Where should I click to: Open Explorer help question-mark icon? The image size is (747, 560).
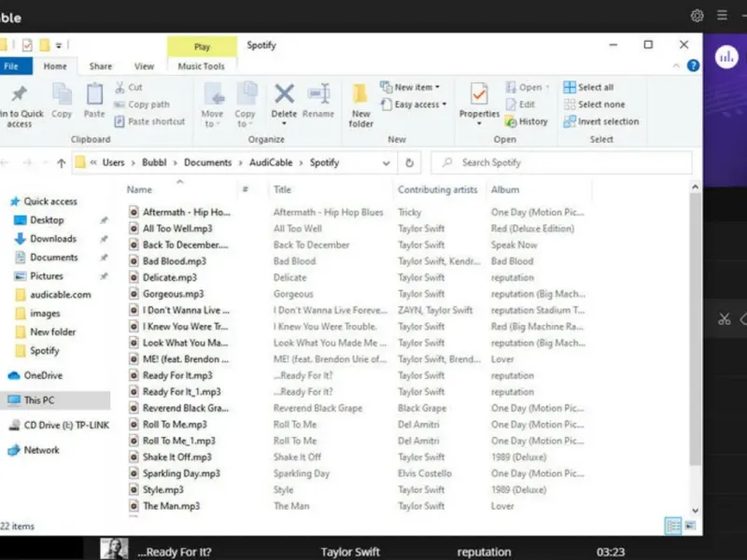(693, 65)
